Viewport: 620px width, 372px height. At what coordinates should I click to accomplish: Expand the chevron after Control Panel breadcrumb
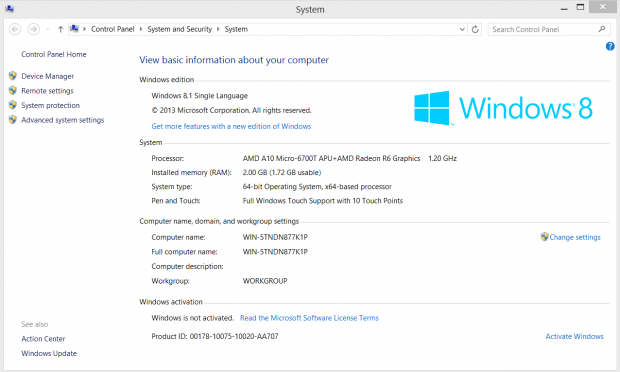click(141, 29)
